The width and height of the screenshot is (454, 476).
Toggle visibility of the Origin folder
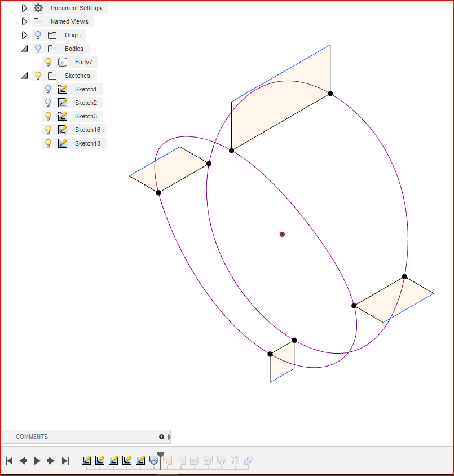pyautogui.click(x=38, y=35)
